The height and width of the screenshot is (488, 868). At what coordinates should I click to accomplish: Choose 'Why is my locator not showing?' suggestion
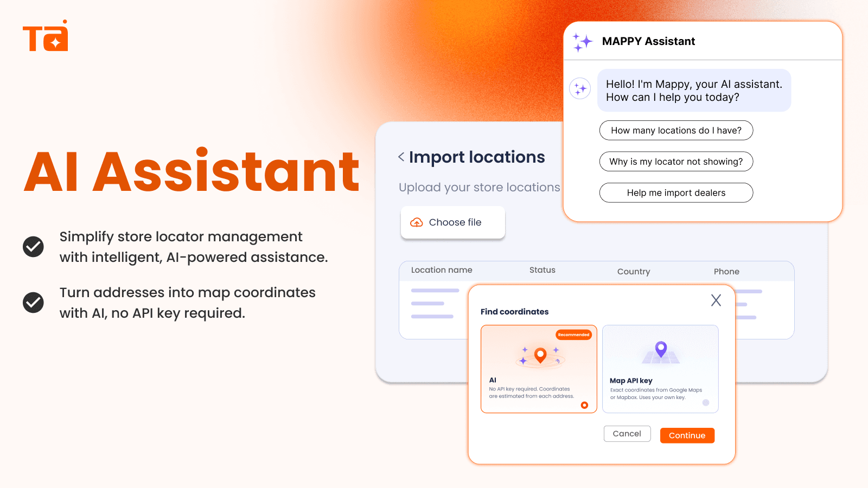tap(676, 162)
